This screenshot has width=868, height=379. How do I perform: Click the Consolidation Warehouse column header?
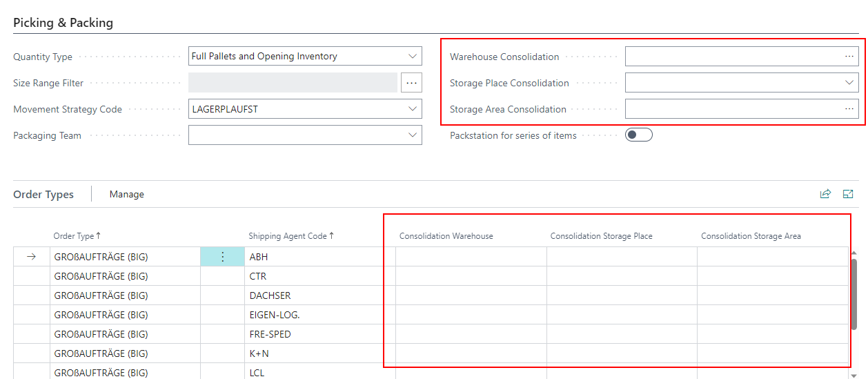446,236
